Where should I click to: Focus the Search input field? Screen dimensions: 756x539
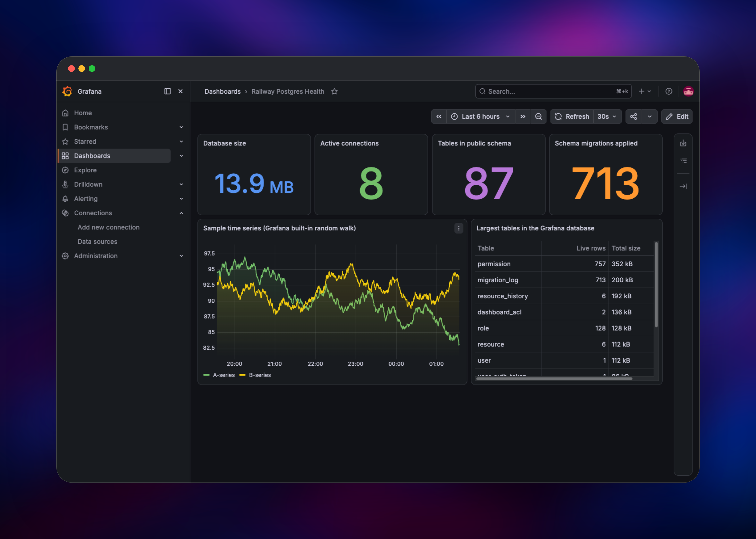(553, 91)
